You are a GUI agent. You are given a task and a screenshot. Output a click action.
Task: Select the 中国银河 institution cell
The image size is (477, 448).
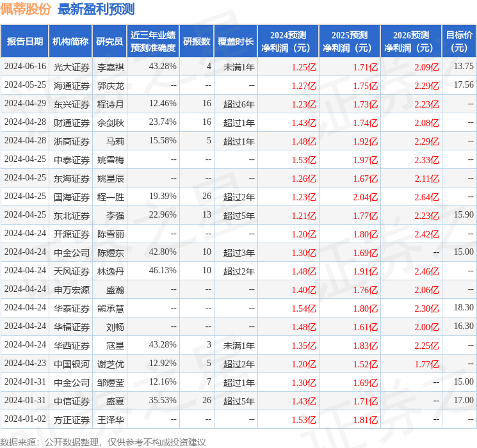coord(72,364)
